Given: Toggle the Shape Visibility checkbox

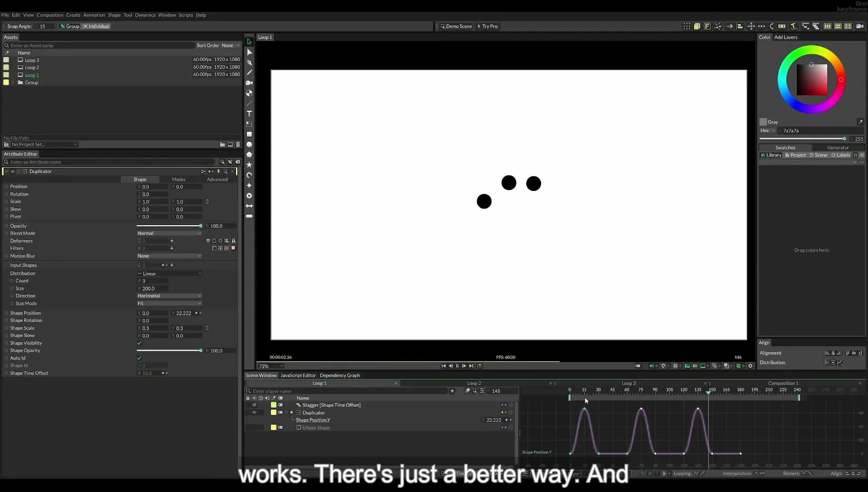Looking at the screenshot, I should (139, 343).
